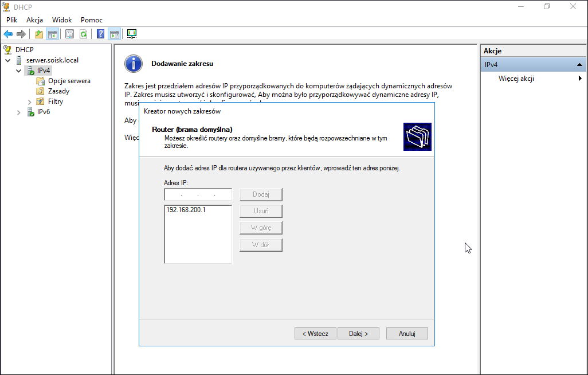This screenshot has height=375, width=588.
Task: Open the Akcja menu
Action: (34, 20)
